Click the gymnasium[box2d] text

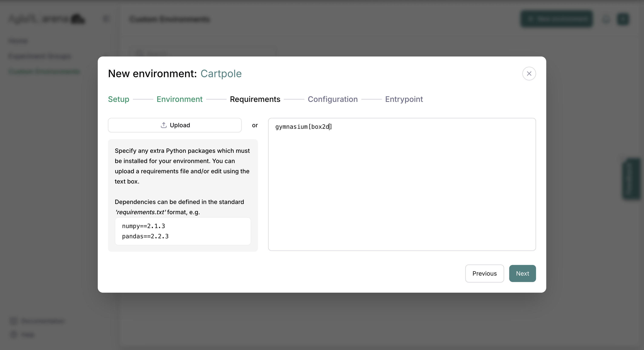tap(303, 127)
